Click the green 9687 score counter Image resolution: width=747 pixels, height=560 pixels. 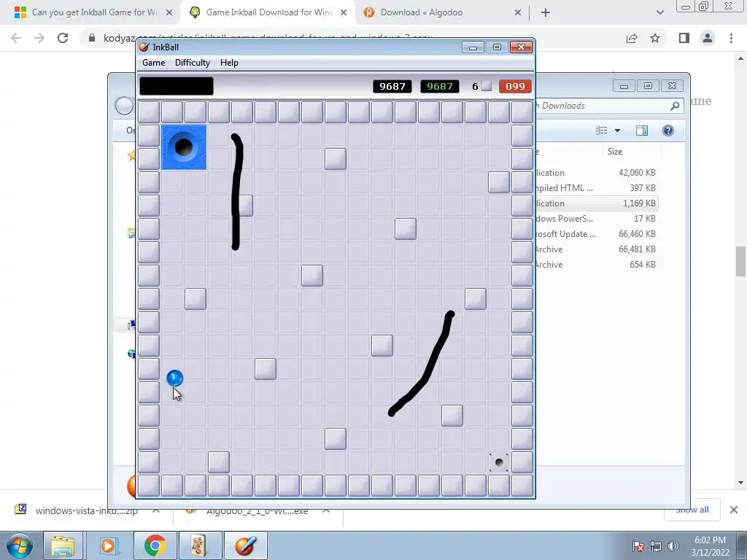click(x=440, y=86)
